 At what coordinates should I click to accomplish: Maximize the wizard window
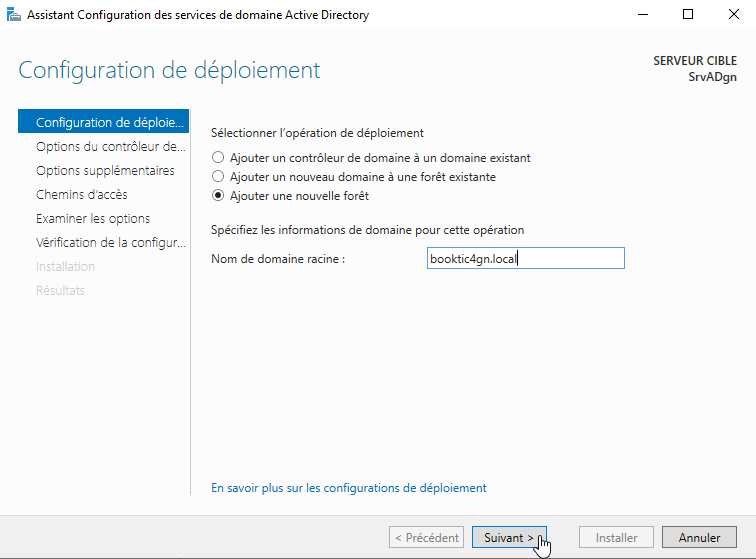[x=688, y=14]
